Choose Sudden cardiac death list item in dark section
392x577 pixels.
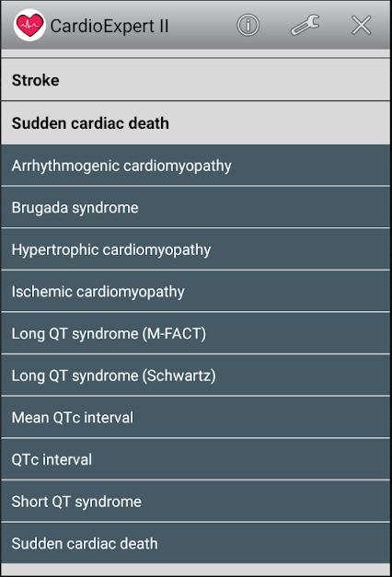pos(195,543)
